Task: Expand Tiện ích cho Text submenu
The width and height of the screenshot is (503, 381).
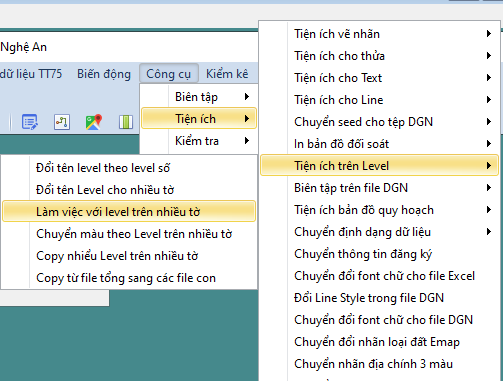Action: pos(379,78)
